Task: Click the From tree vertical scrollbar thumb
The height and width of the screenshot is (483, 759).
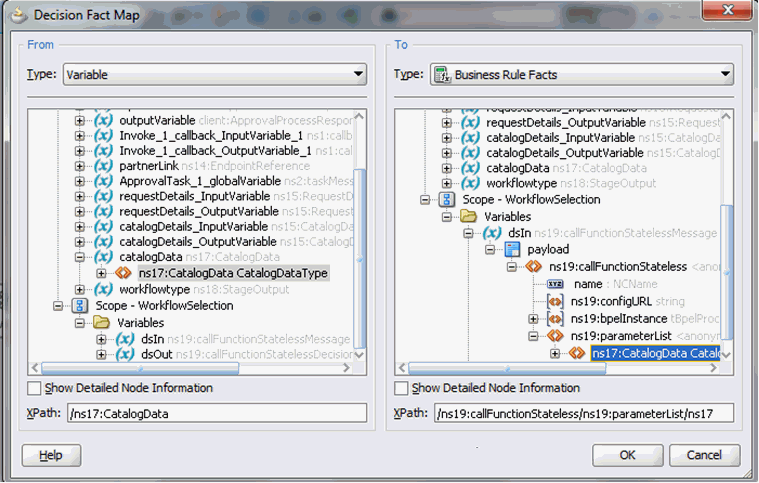Action: coord(360,258)
